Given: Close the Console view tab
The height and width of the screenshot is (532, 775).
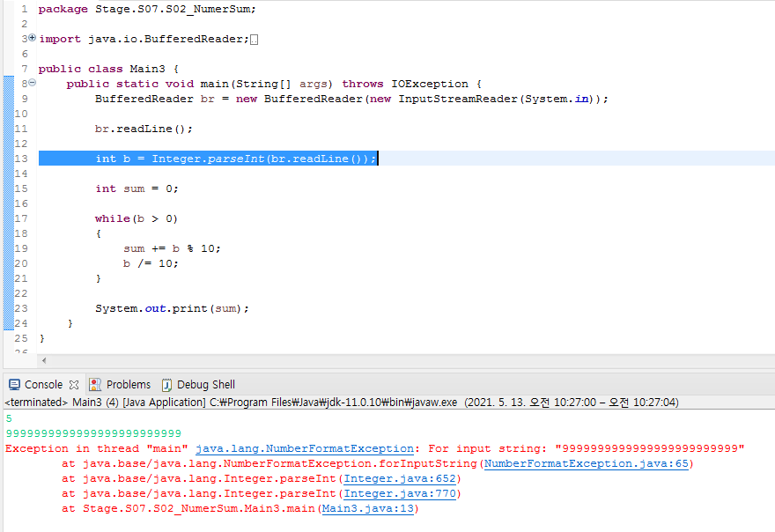Looking at the screenshot, I should pyautogui.click(x=74, y=385).
